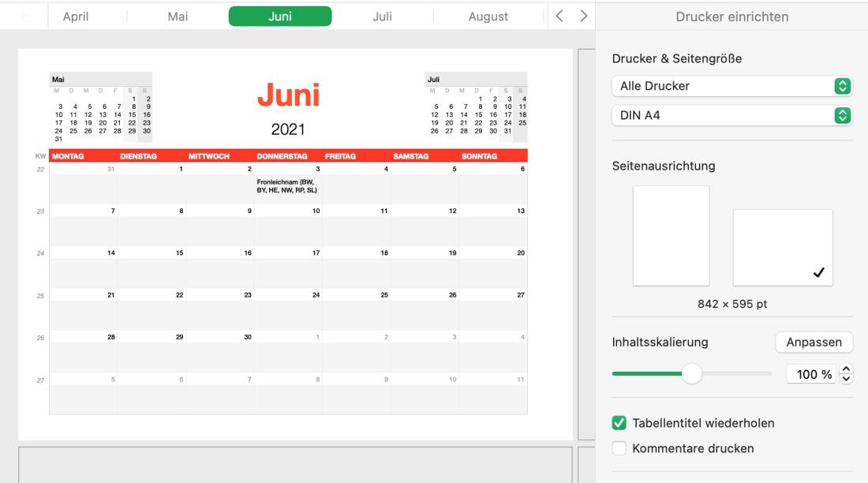Enable Kommentare drucken
868x483 pixels.
coord(619,447)
